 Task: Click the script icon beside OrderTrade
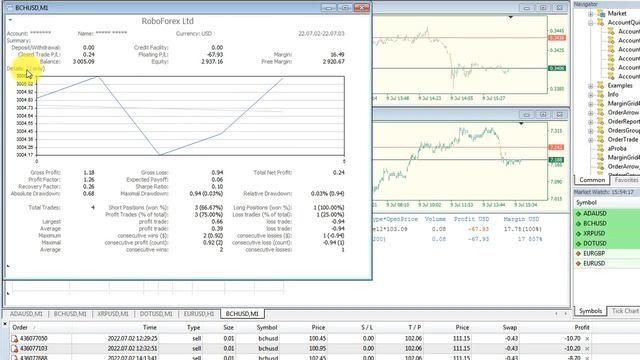pyautogui.click(x=600, y=139)
